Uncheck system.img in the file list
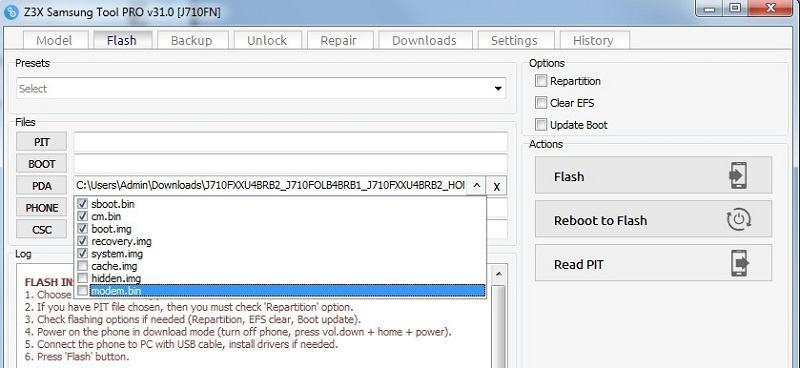The image size is (800, 368). click(x=83, y=253)
